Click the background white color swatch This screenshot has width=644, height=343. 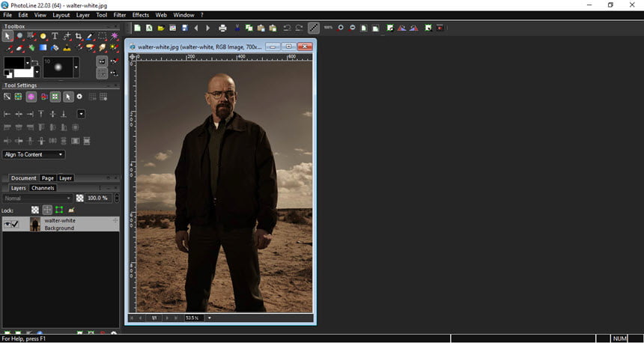(24, 73)
